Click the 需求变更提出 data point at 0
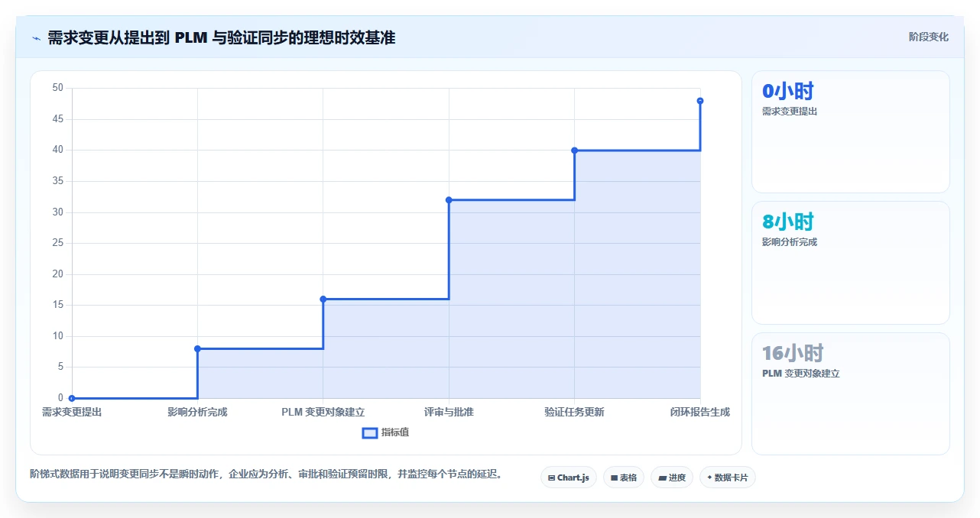The width and height of the screenshot is (980, 518). click(x=72, y=398)
